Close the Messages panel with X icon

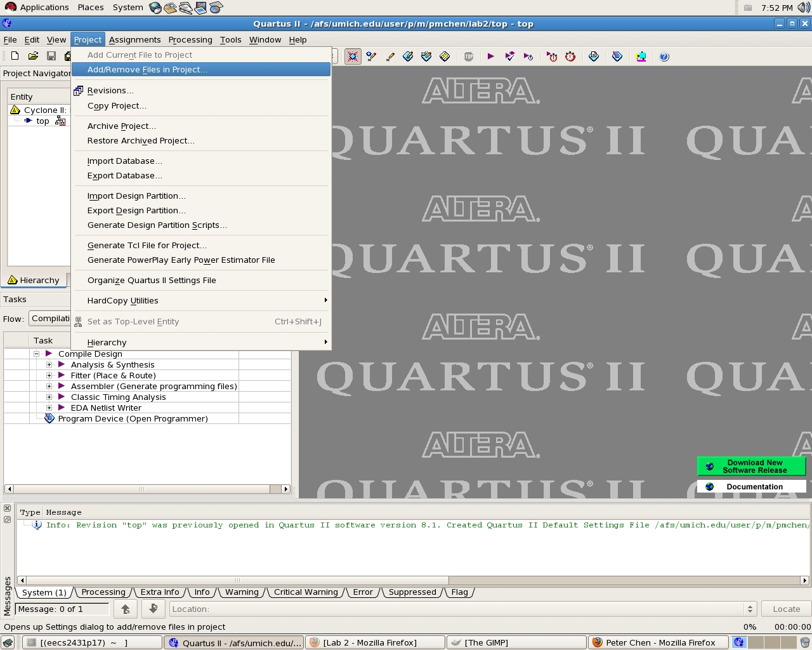[7, 508]
